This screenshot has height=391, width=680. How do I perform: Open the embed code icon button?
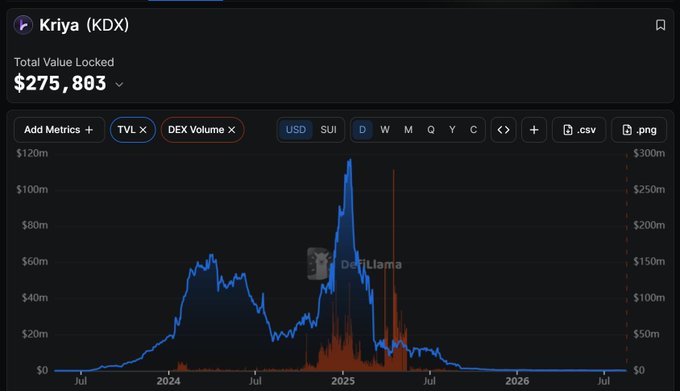[x=503, y=130]
